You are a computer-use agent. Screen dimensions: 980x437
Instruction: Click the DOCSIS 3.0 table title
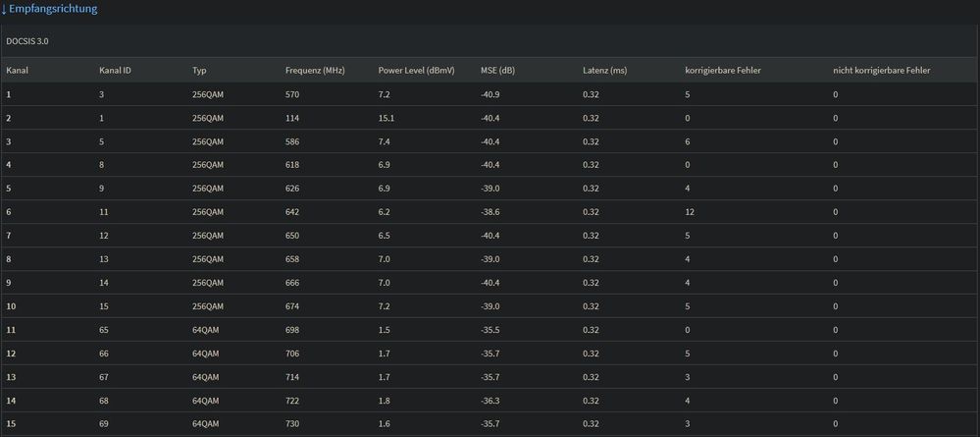(27, 42)
